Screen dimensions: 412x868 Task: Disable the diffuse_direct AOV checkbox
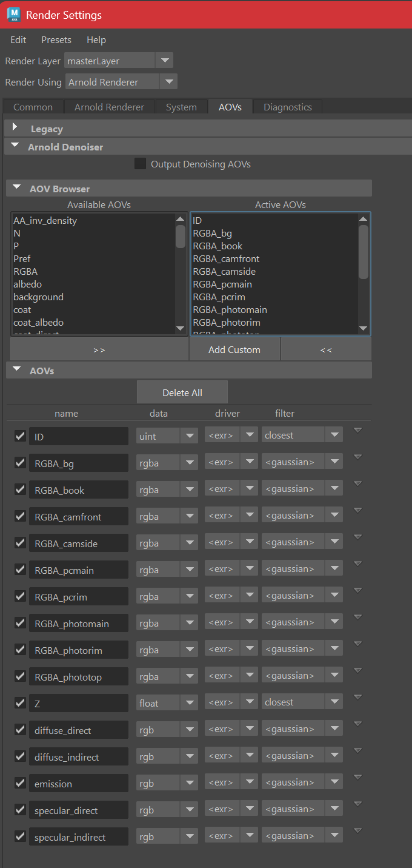tap(20, 729)
